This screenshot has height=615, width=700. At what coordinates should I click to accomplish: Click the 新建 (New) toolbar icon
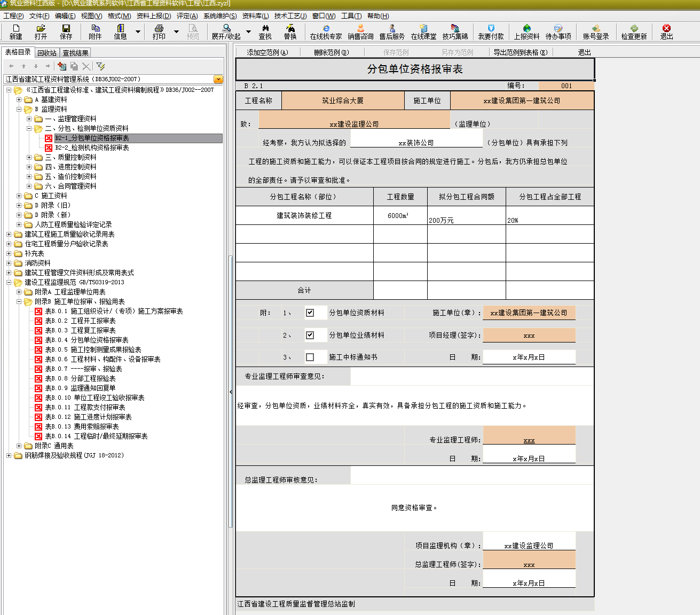click(15, 32)
